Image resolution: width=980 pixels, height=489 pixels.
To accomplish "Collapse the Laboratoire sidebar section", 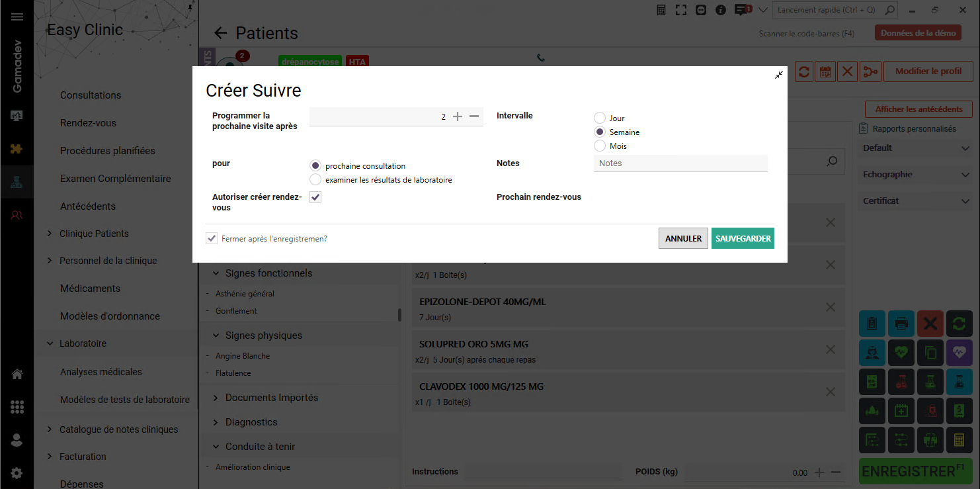I will coord(50,343).
